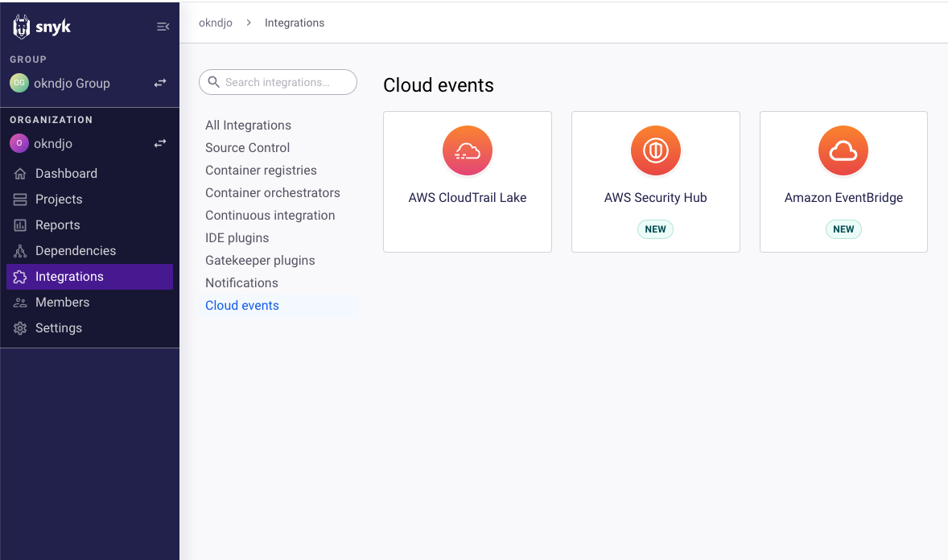
Task: Click the Snyk logo
Action: tap(42, 27)
